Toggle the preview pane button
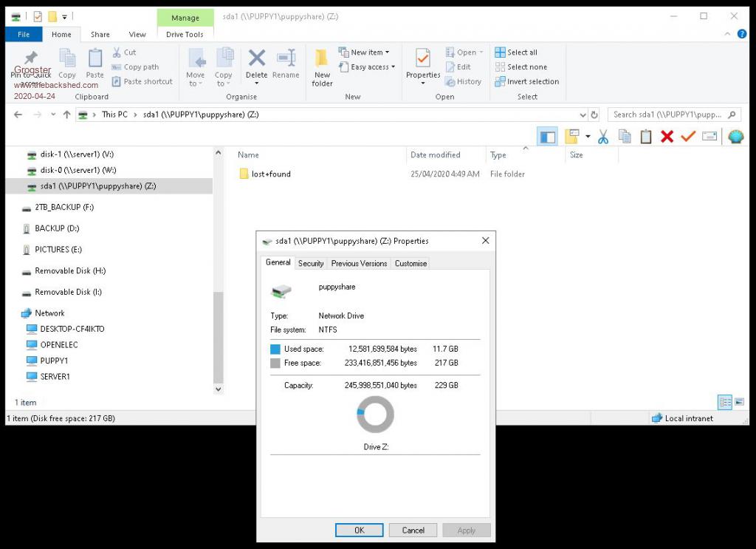Image resolution: width=756 pixels, height=549 pixels. click(547, 137)
